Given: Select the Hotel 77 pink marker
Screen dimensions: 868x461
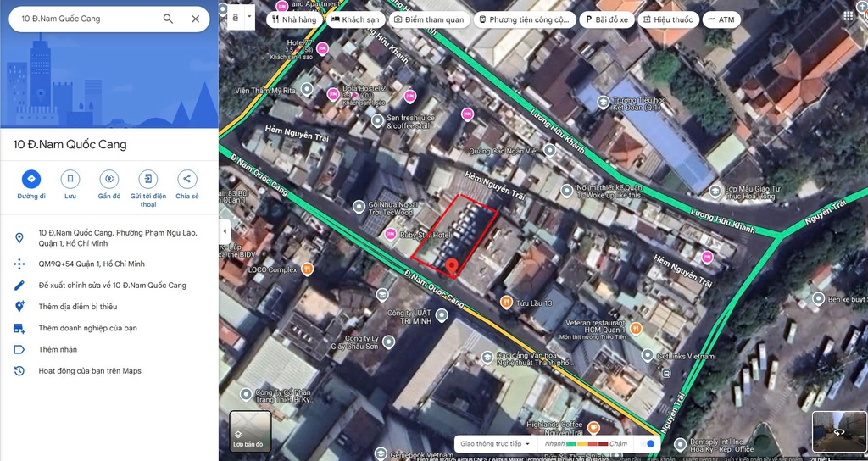Looking at the screenshot, I should click(322, 48).
